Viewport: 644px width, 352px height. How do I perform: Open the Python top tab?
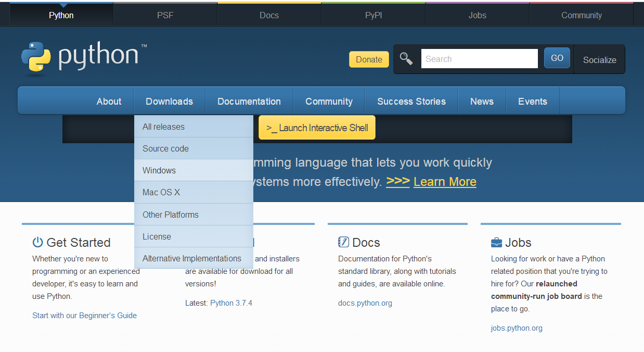(61, 15)
